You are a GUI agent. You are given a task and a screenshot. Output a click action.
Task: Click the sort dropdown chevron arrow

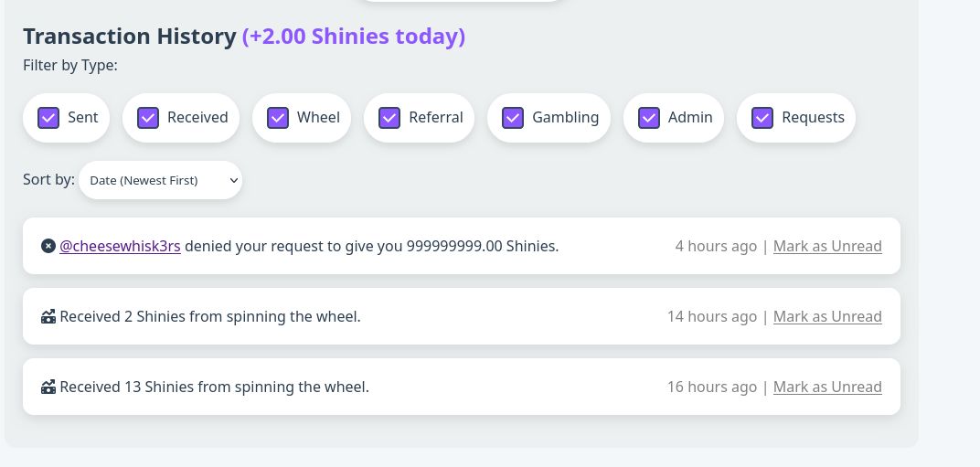[x=234, y=181]
